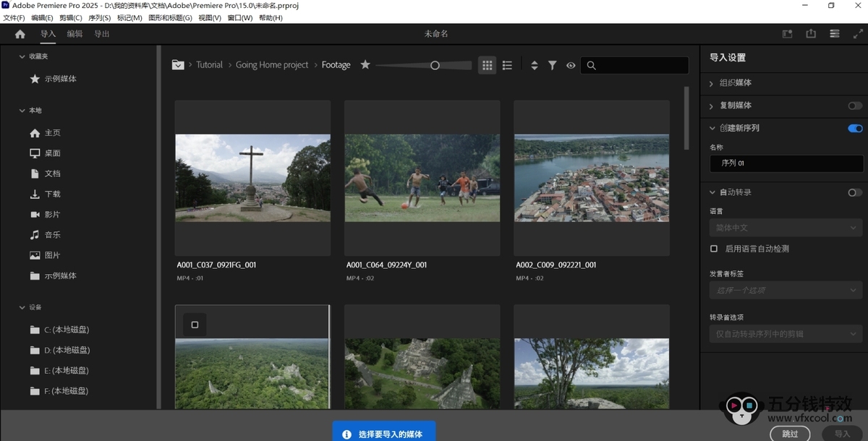The width and height of the screenshot is (868, 441).
Task: Open the 发言者标签 dropdown
Action: tap(786, 291)
